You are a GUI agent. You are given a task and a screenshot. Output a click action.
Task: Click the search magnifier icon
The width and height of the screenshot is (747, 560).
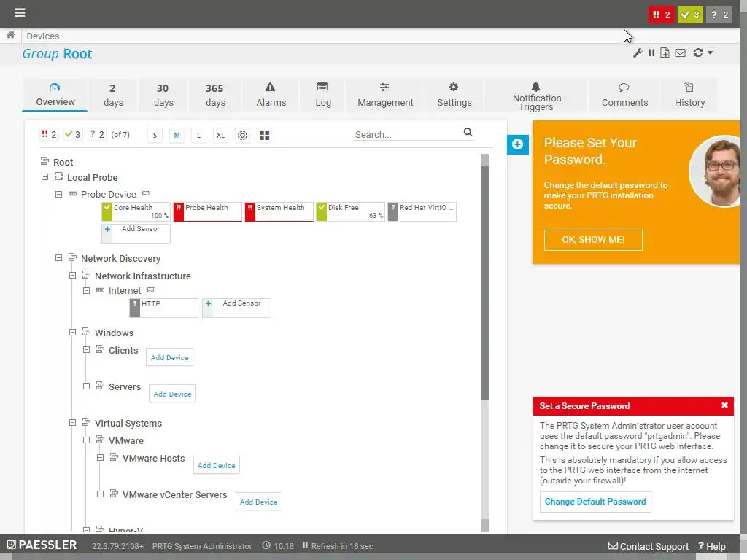(468, 133)
